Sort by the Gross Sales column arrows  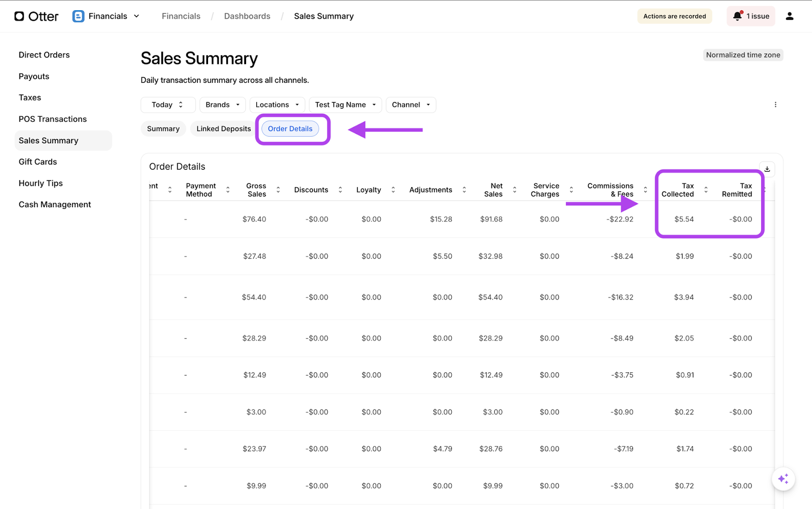278,190
